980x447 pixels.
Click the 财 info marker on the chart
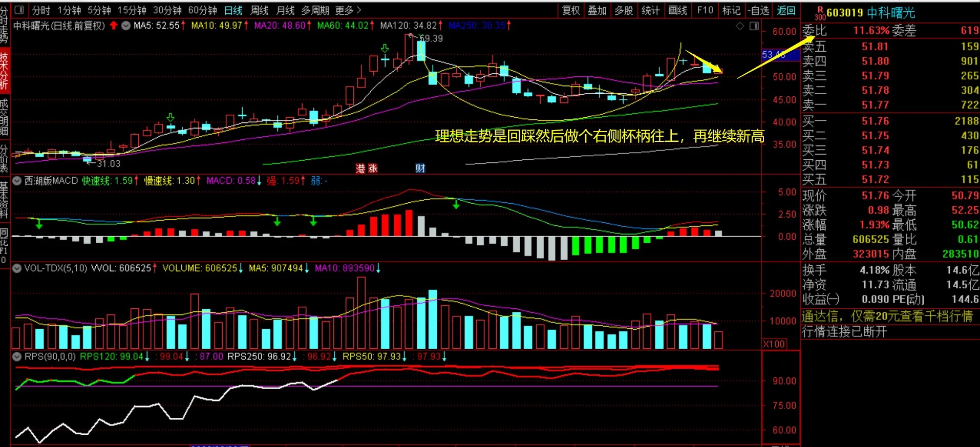pyautogui.click(x=420, y=168)
